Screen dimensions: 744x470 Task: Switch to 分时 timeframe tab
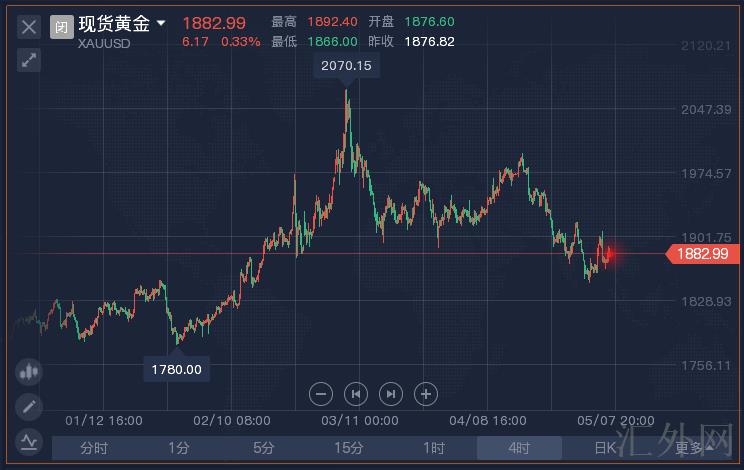coord(94,448)
